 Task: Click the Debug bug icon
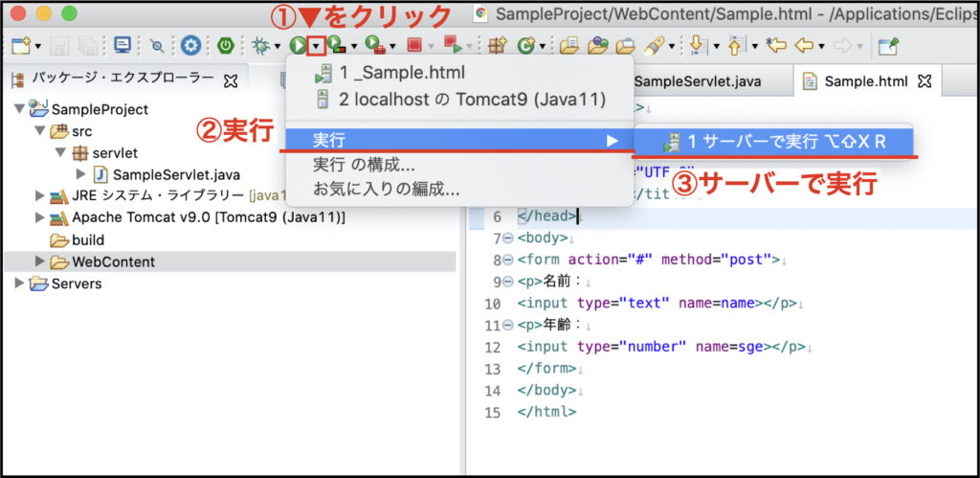click(x=259, y=45)
